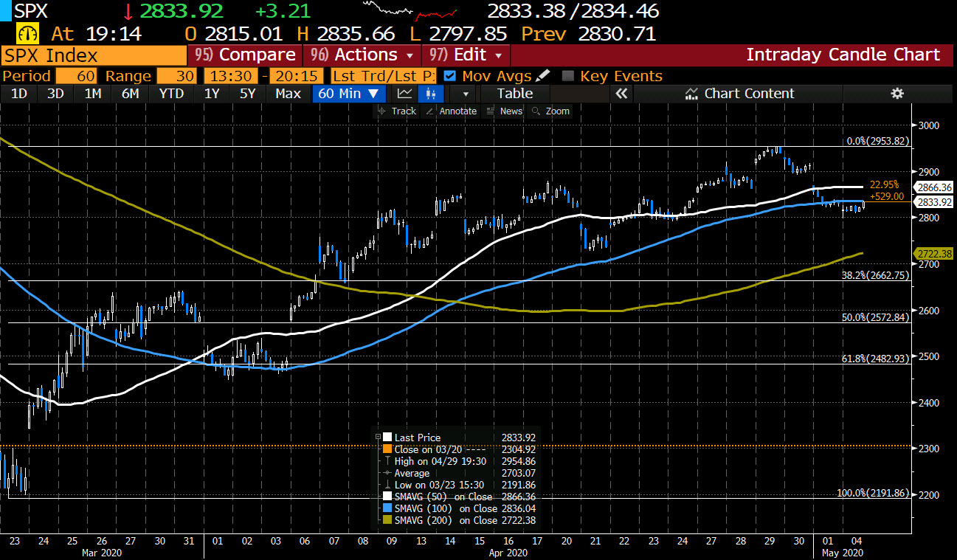The width and height of the screenshot is (957, 560).
Task: Click the Compare button
Action: pos(246,55)
